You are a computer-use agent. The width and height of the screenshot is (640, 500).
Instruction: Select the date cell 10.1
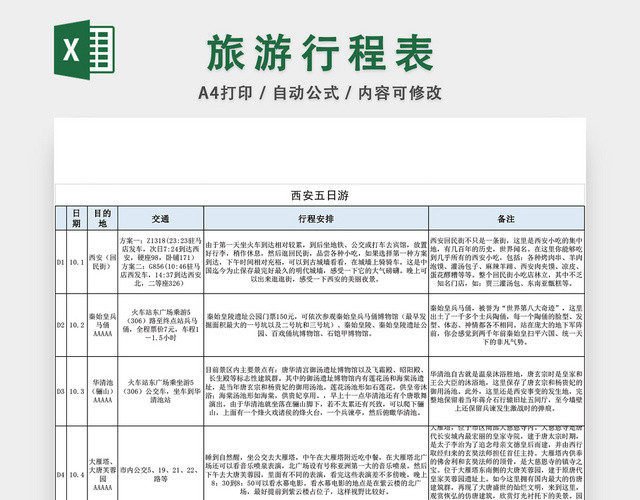point(77,262)
